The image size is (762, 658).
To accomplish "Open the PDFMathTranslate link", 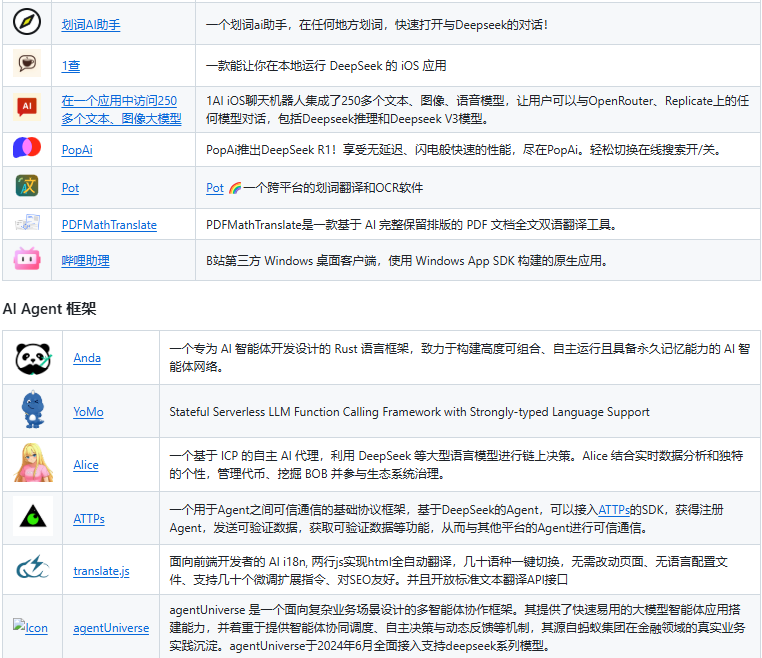I will pos(109,225).
